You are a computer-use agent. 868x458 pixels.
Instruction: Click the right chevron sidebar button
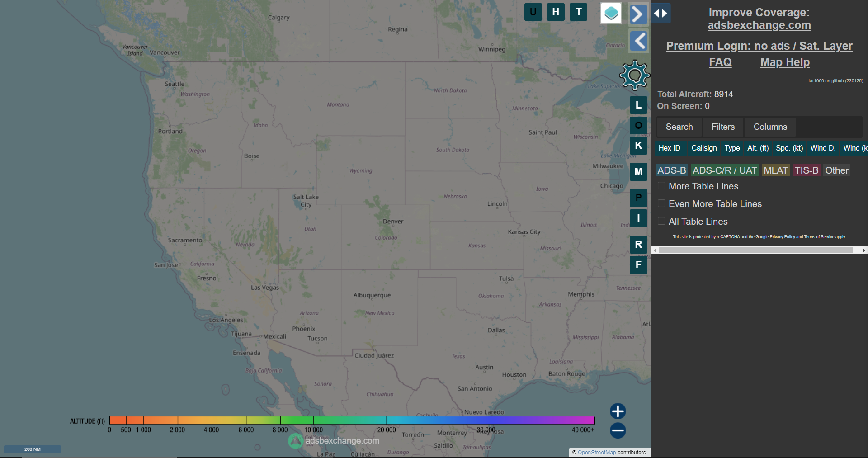pyautogui.click(x=638, y=14)
